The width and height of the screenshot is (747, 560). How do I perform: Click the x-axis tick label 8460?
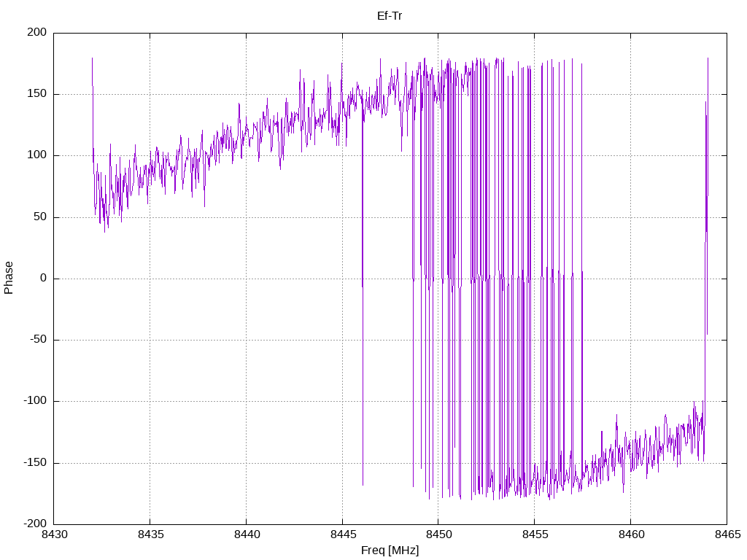coord(631,534)
